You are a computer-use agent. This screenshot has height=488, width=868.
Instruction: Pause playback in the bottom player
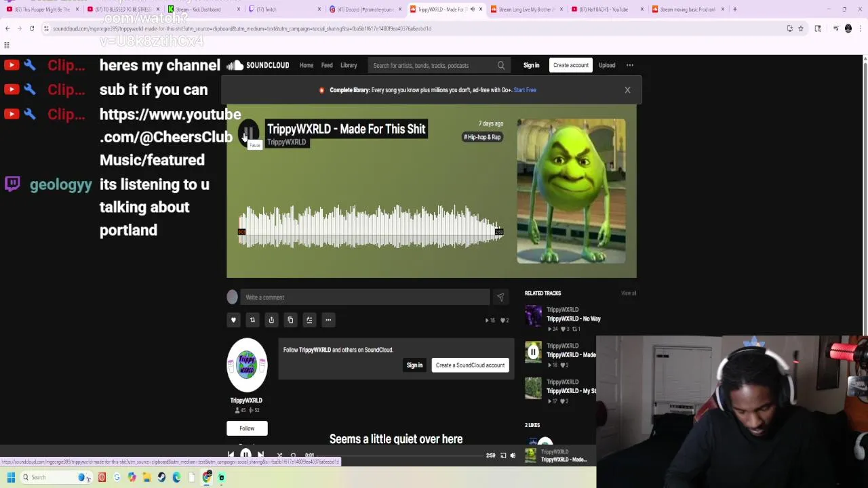pos(246,455)
